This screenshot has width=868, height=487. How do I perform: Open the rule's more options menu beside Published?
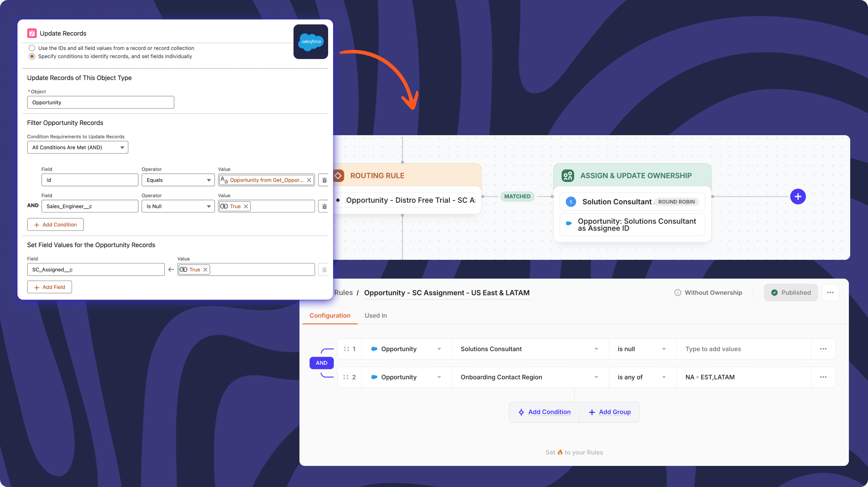click(830, 293)
